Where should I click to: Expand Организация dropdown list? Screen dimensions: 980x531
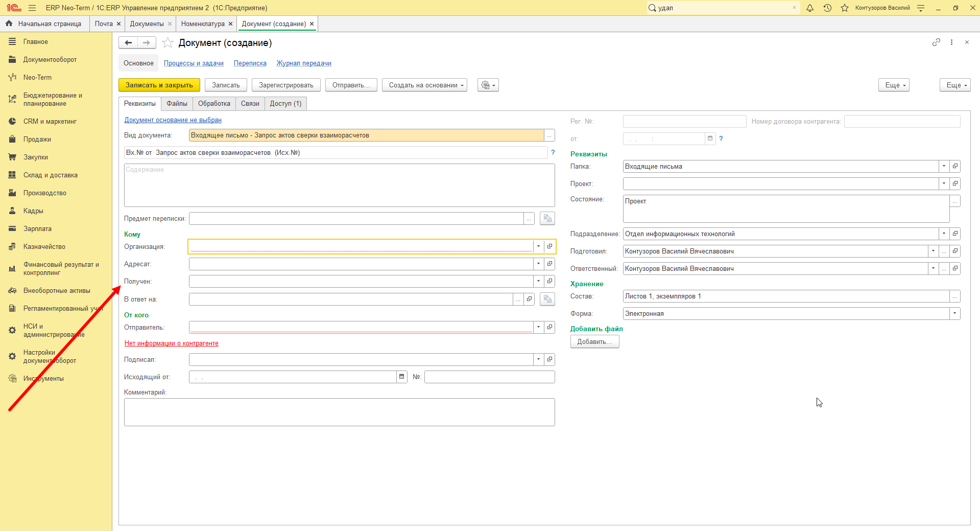coord(538,246)
